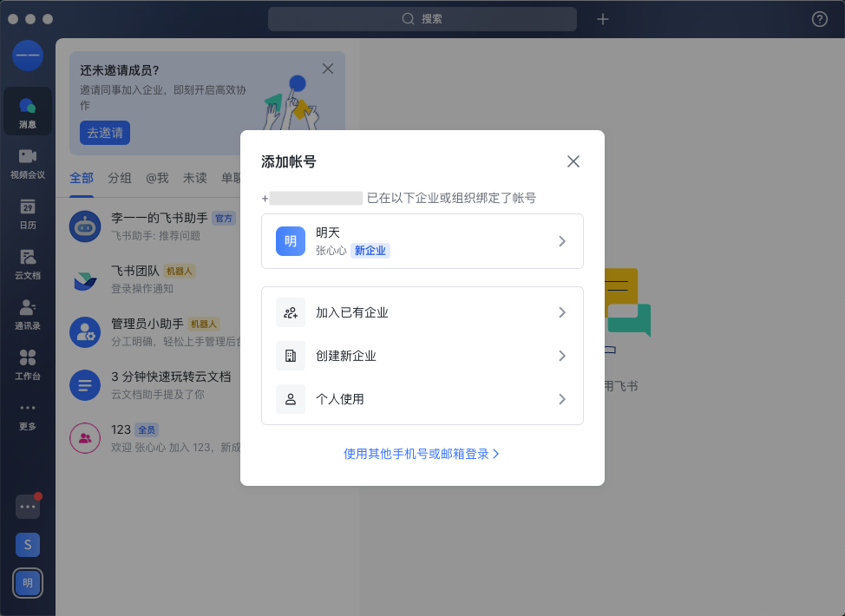Switch to the S account avatar
Image resolution: width=845 pixels, height=616 pixels.
[x=28, y=545]
